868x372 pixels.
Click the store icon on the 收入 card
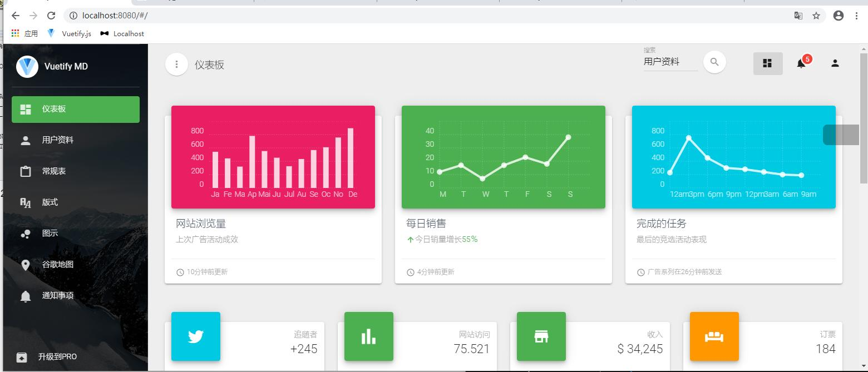point(542,336)
